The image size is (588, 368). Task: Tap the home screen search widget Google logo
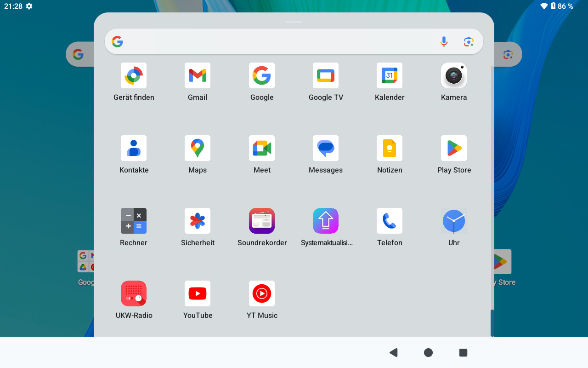click(x=78, y=54)
